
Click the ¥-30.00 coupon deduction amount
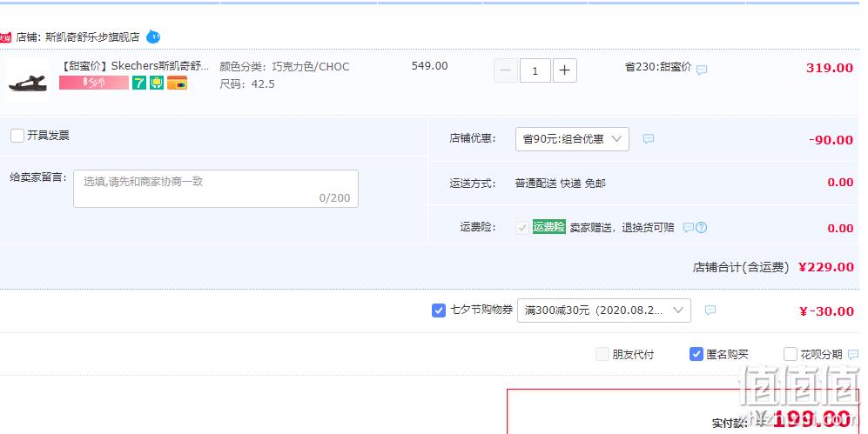[826, 311]
